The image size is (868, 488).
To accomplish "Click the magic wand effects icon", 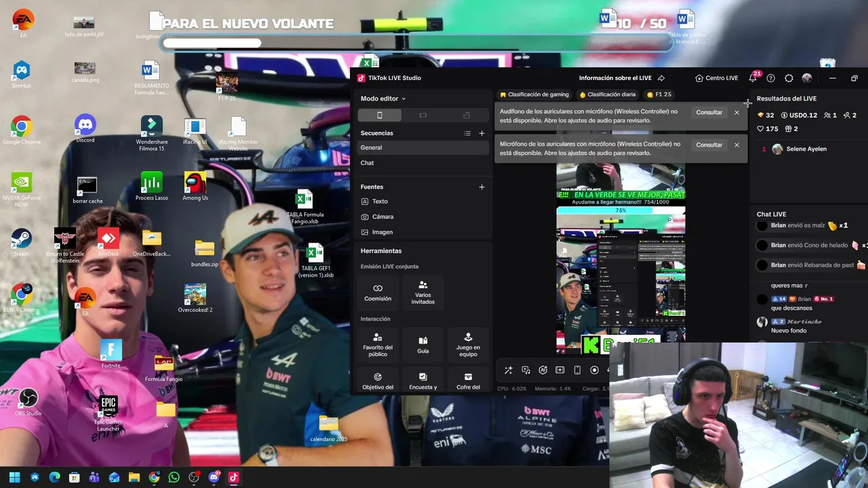I will pos(509,370).
